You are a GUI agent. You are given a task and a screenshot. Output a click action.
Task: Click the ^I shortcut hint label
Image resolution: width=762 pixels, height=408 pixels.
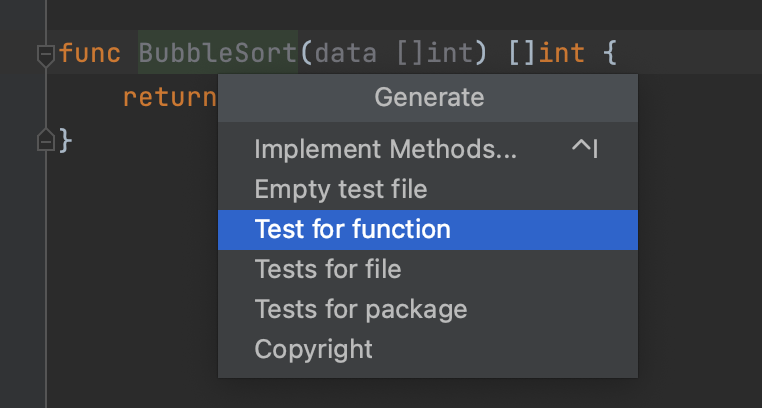pos(584,150)
